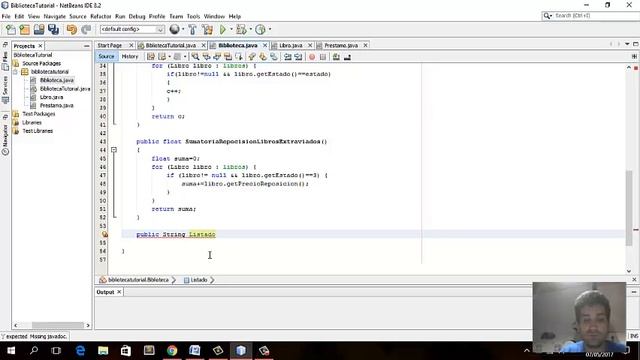Close the Biblioteca.java tab
Image resolution: width=640 pixels, height=360 pixels.
(x=265, y=45)
